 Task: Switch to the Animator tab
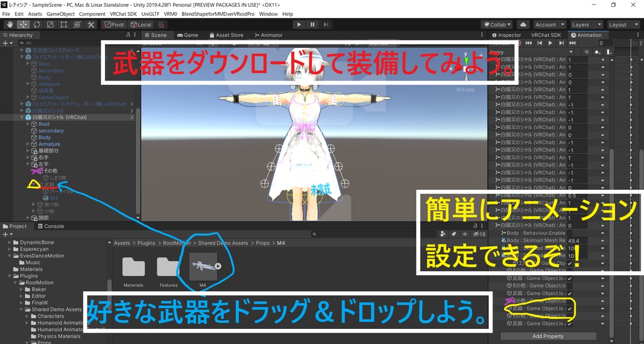coord(269,35)
